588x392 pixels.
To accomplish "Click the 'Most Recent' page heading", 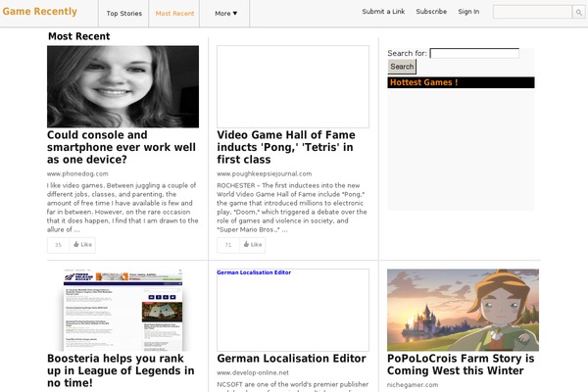I will pyautogui.click(x=78, y=36).
